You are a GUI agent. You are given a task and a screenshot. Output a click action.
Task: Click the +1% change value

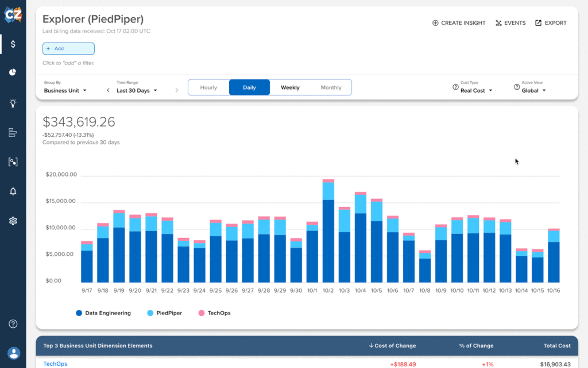click(x=488, y=364)
